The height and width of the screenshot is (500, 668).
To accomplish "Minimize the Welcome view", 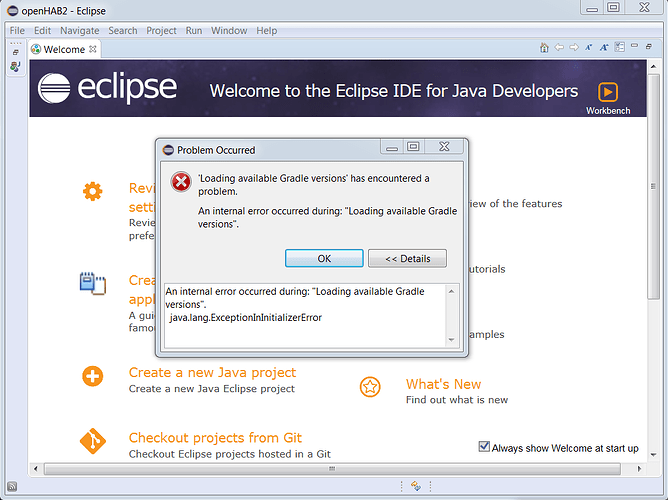I will pyautogui.click(x=634, y=46).
